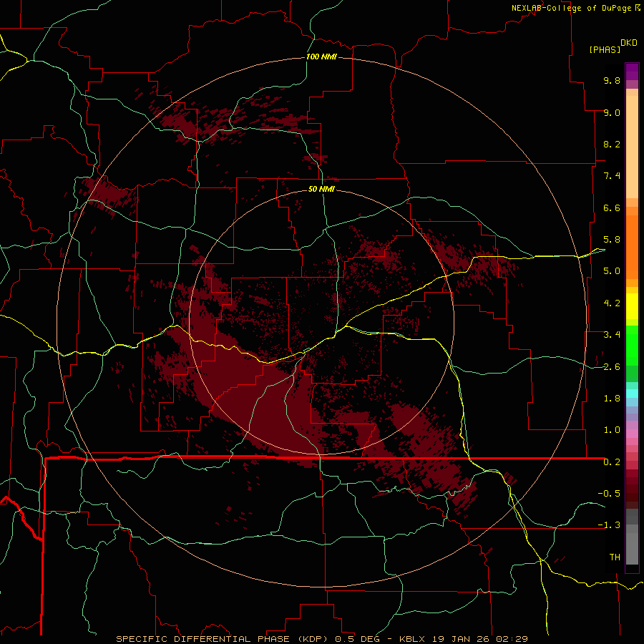Viewport: 644px width, 644px height.
Task: Click the 1.0 legend value
Action: click(x=612, y=430)
